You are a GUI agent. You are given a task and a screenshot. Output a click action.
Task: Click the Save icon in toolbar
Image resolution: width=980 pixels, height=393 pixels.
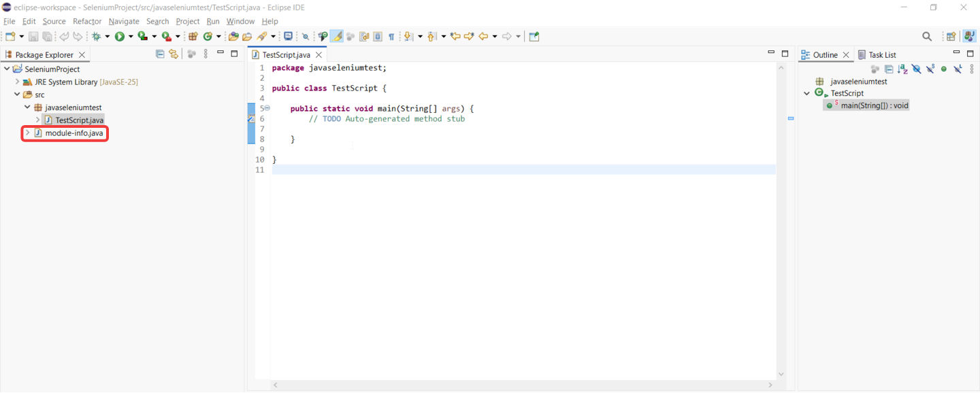(x=33, y=37)
